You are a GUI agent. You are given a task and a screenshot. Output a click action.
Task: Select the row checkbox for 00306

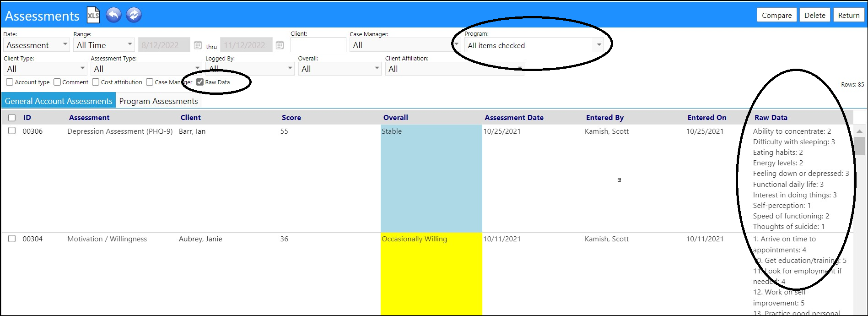pyautogui.click(x=12, y=131)
